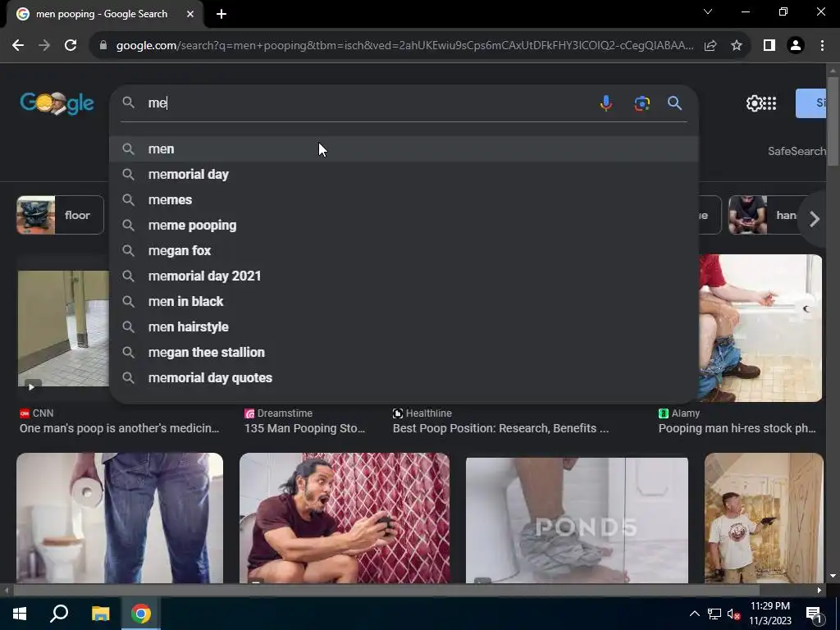
Task: Open the Windows Start menu
Action: click(x=20, y=614)
